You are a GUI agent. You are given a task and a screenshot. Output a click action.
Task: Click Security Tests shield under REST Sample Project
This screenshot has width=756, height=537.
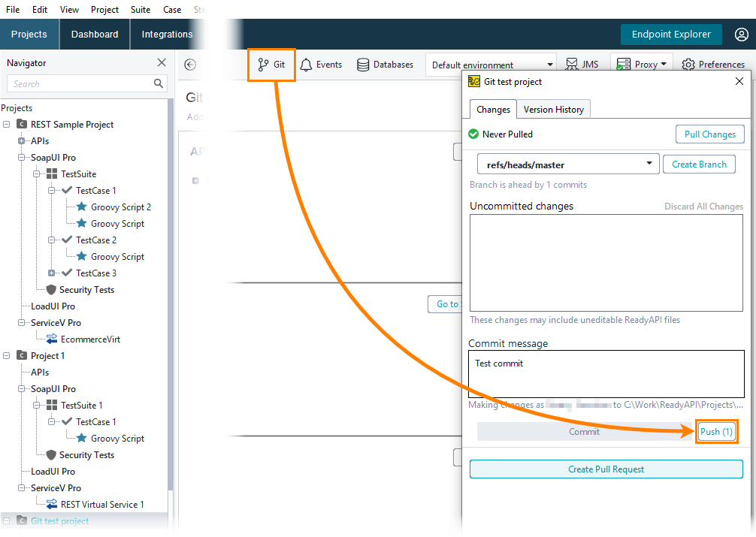coord(51,290)
